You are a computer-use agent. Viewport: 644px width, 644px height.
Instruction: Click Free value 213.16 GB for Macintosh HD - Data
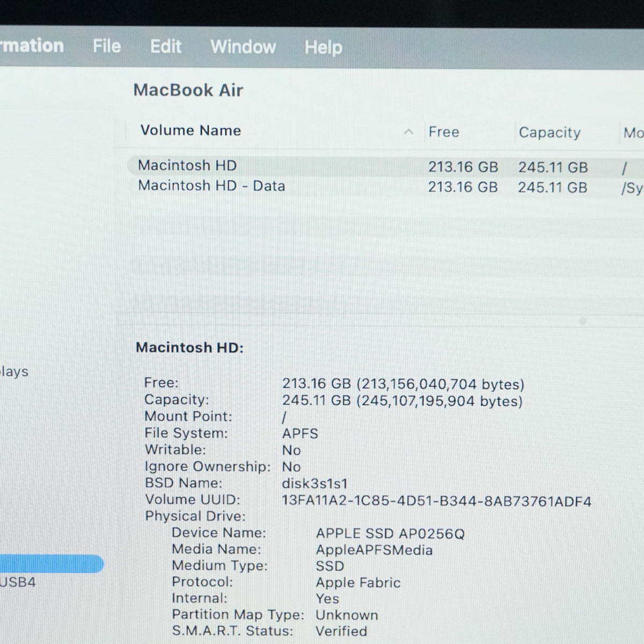pos(463,187)
